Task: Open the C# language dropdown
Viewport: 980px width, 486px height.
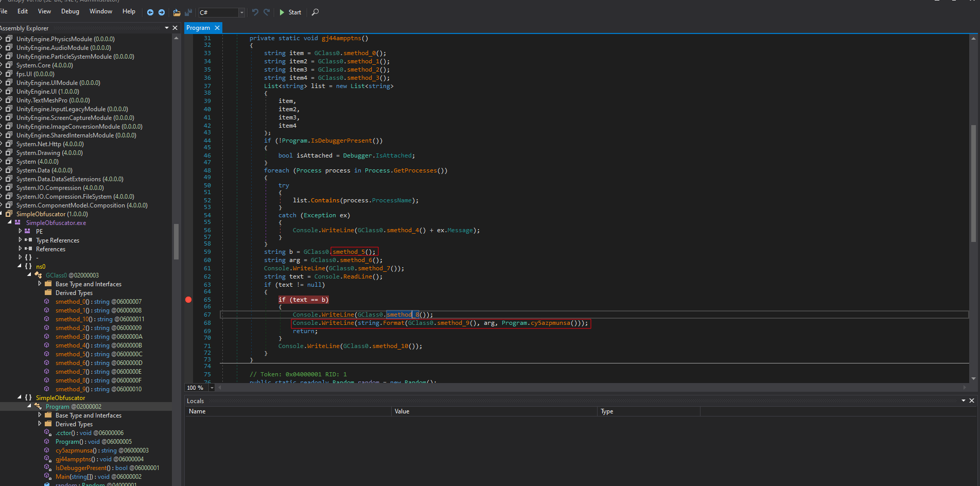Action: pyautogui.click(x=241, y=12)
